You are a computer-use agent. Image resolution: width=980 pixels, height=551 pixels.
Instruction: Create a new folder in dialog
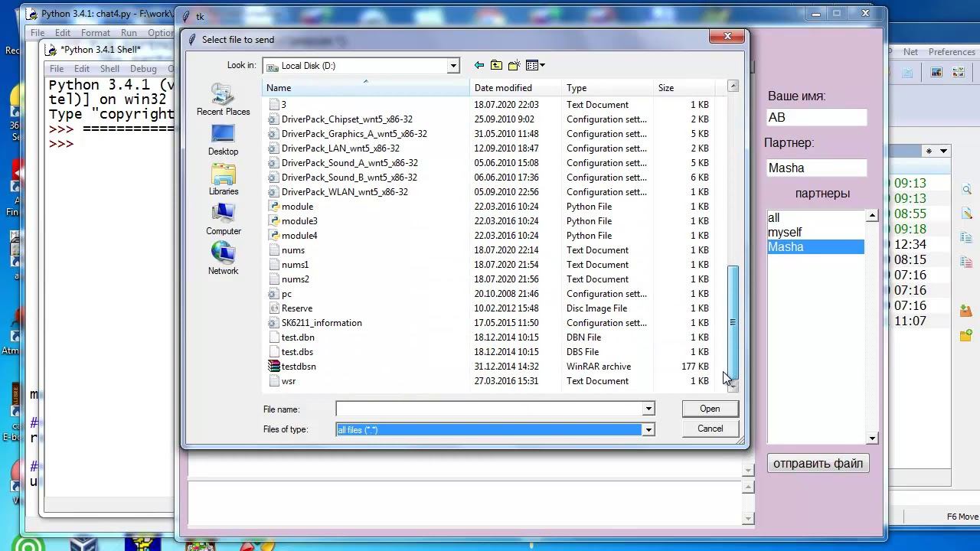tap(514, 65)
